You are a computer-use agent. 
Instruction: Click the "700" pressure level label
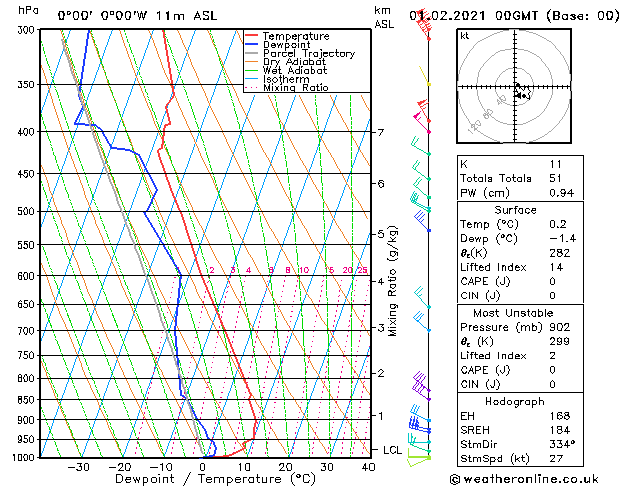28,331
